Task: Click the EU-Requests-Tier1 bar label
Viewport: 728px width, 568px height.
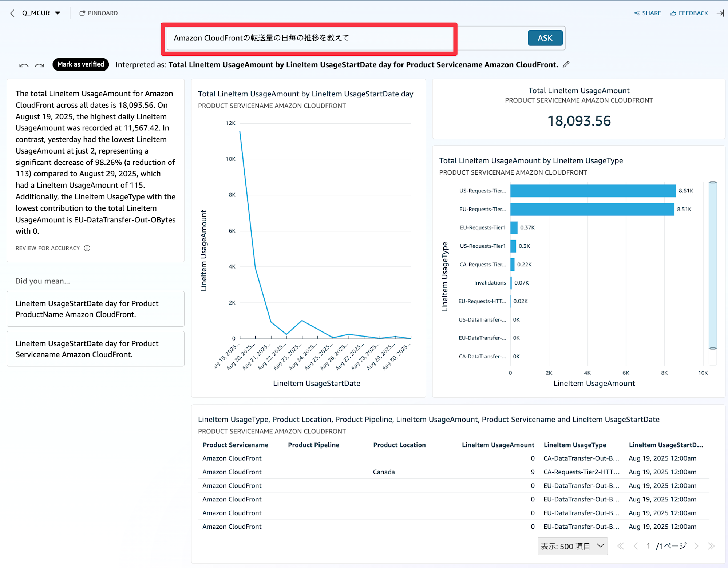Action: [x=483, y=228]
